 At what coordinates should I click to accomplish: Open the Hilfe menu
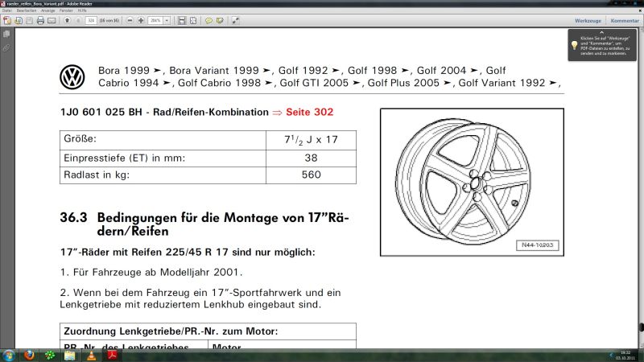pos(82,10)
